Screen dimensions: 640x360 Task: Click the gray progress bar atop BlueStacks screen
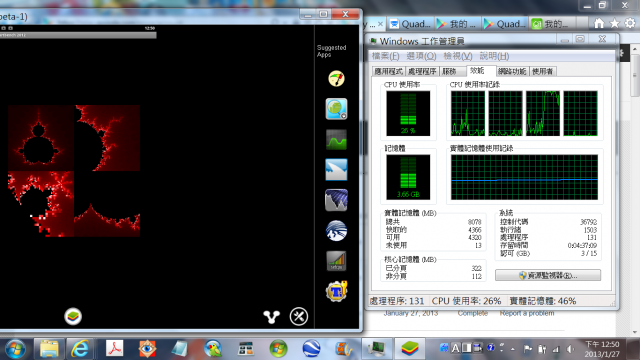(x=78, y=35)
